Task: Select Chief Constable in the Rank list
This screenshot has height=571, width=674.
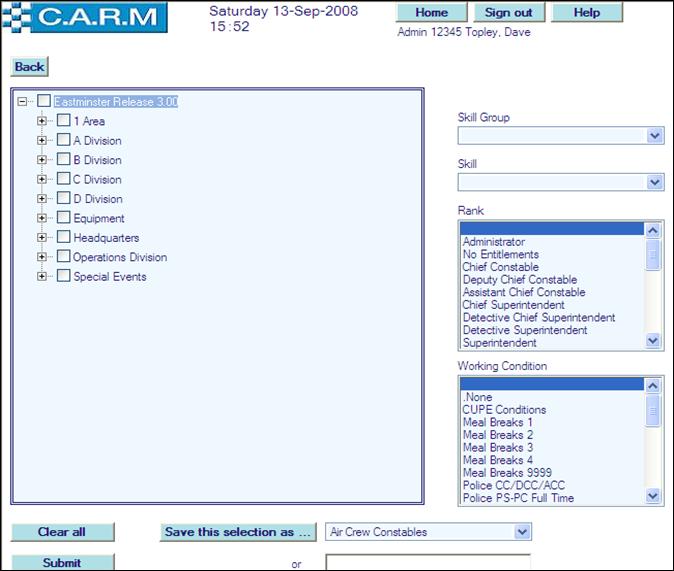Action: (x=500, y=267)
